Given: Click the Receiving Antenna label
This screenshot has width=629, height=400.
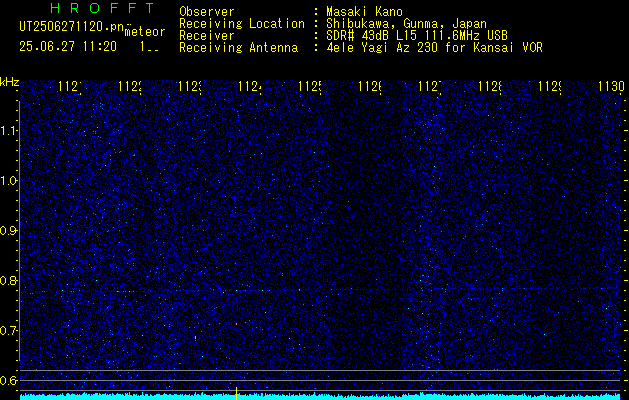Looking at the screenshot, I should tap(238, 48).
